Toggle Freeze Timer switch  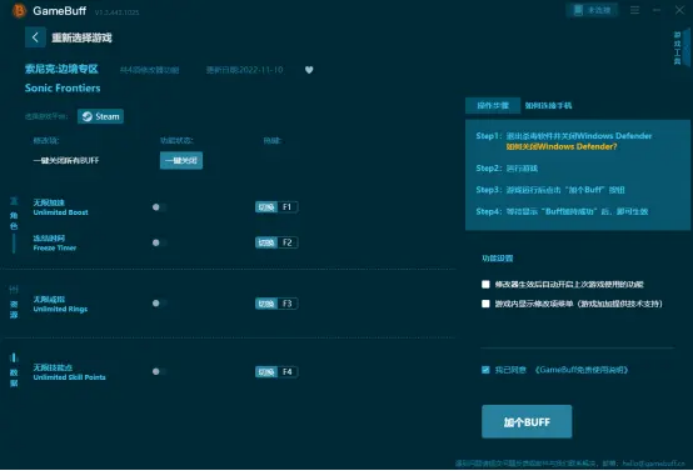click(x=159, y=243)
